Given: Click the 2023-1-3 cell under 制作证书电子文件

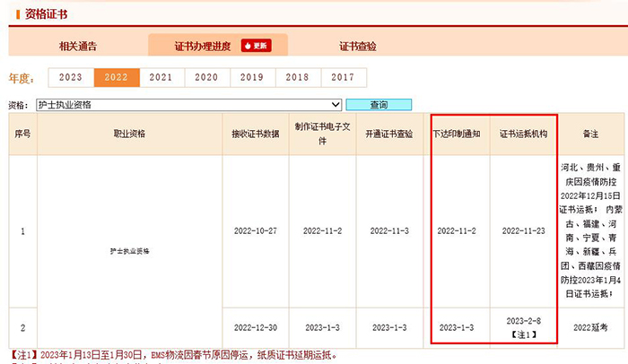Looking at the screenshot, I should (x=322, y=327).
